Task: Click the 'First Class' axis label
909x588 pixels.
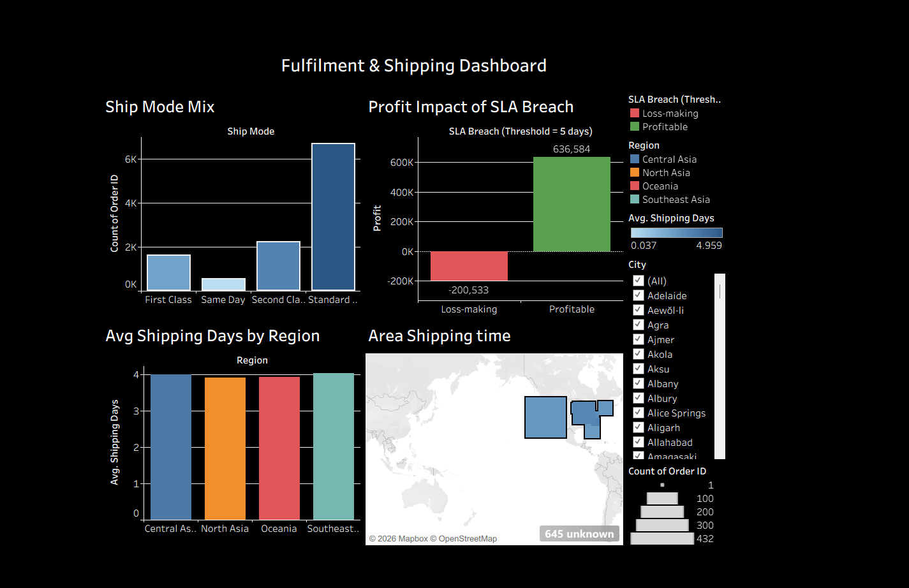Action: click(x=168, y=299)
